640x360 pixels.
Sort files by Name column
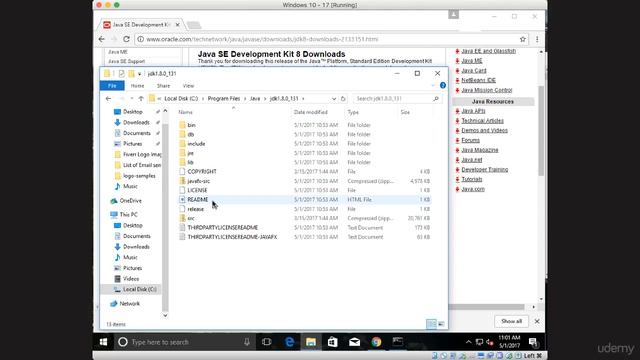[185, 112]
